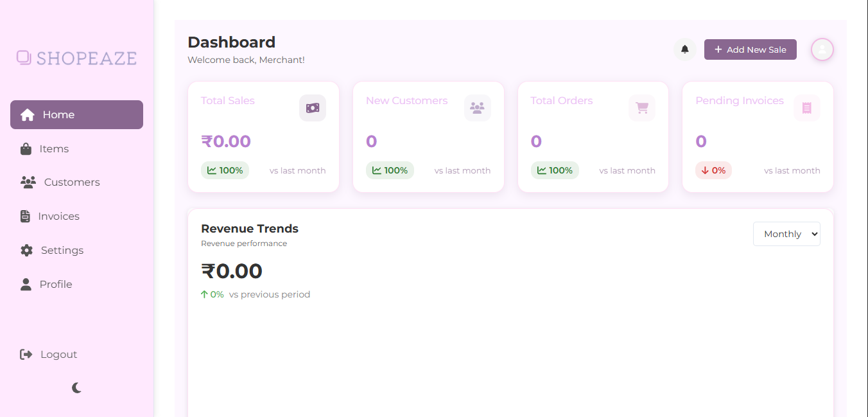Open the Monthly period dropdown
Screen dimensions: 868x417
(x=786, y=234)
